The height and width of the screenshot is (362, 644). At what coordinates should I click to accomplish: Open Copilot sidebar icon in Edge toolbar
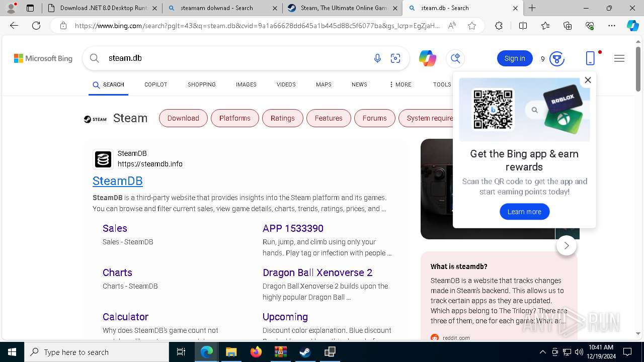632,26
